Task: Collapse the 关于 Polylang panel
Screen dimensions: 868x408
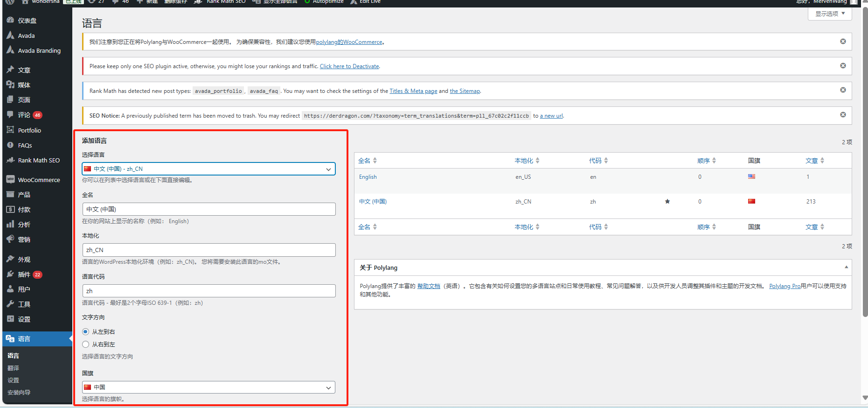Action: (x=846, y=267)
